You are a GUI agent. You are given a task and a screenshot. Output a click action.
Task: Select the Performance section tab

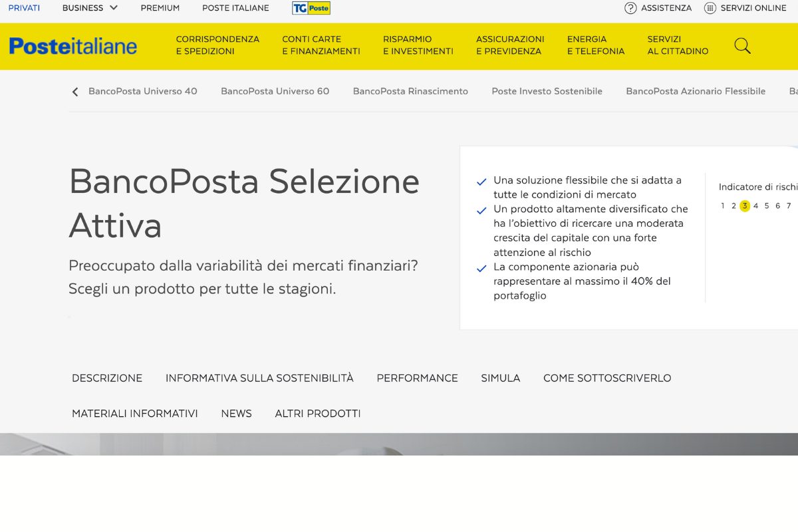click(x=417, y=378)
